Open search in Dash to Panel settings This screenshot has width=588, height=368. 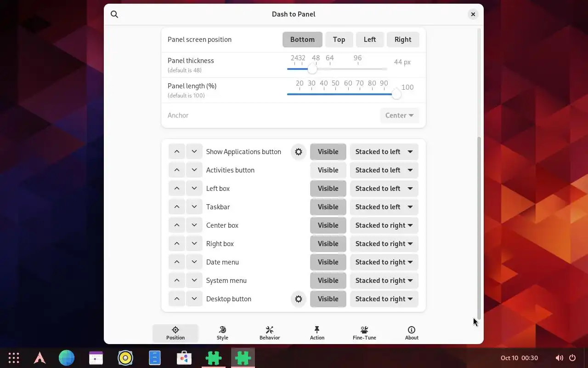tap(114, 14)
